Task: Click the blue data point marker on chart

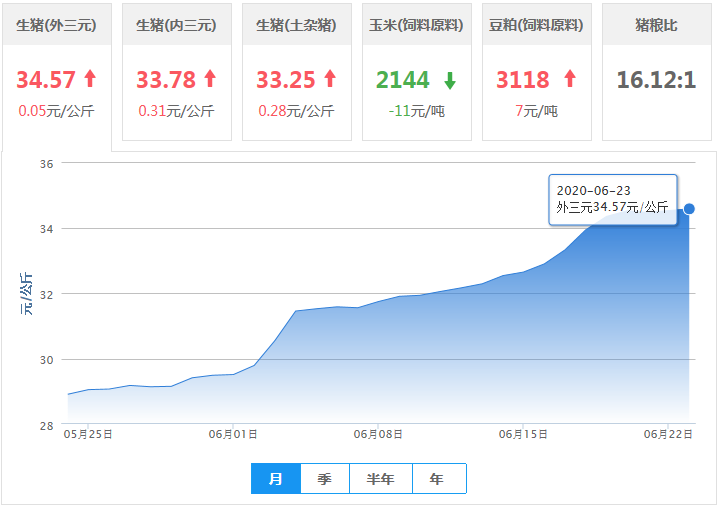Action: [x=689, y=209]
